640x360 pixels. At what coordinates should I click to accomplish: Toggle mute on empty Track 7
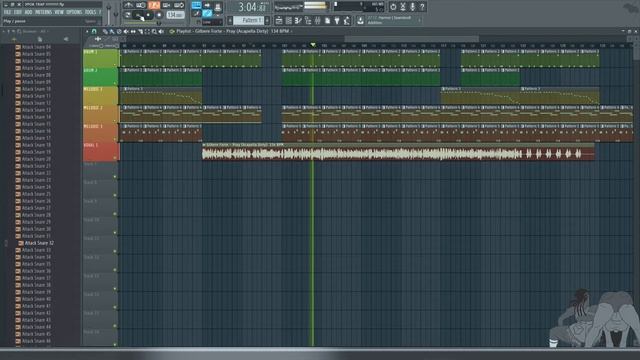click(x=115, y=177)
